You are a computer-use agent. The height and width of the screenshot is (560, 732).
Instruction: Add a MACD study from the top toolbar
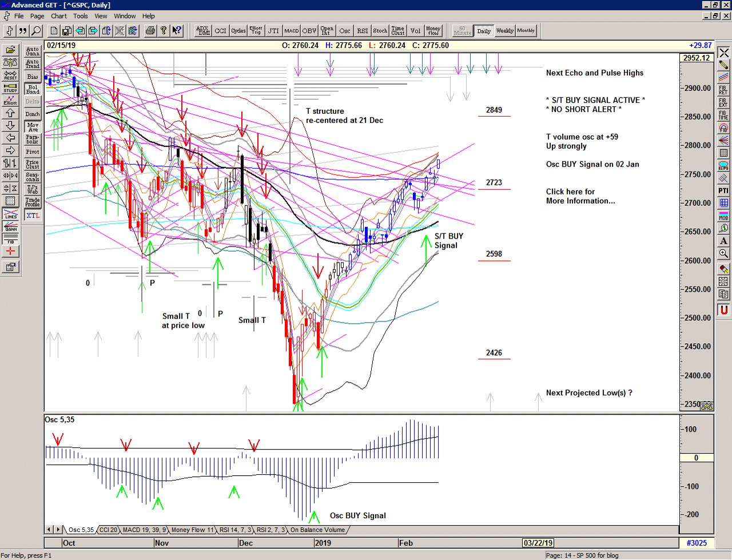tap(292, 30)
